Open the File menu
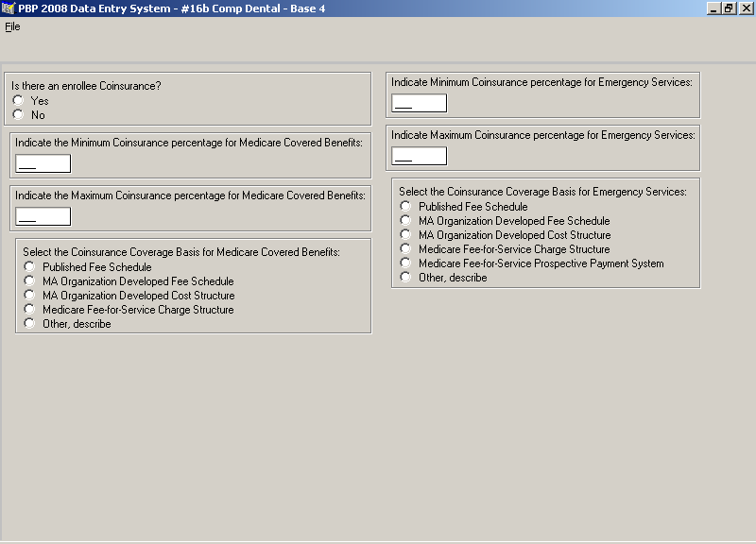The image size is (756, 544). tap(12, 26)
